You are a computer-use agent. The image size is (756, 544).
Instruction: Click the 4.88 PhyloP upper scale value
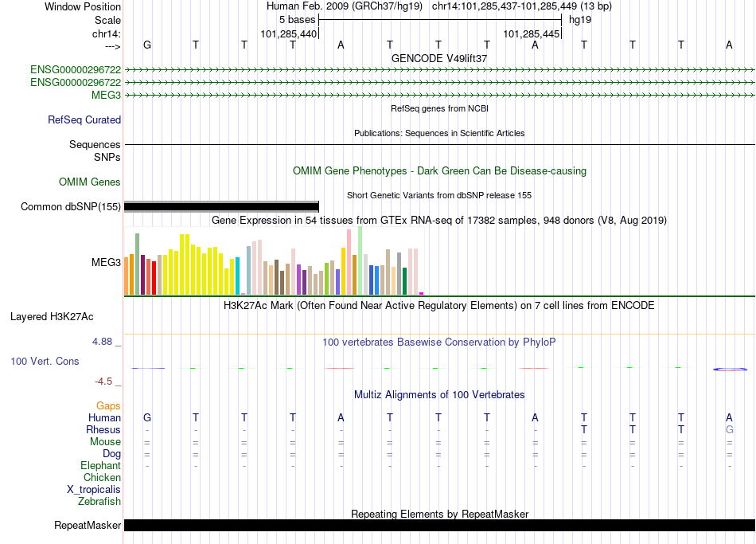tap(102, 341)
